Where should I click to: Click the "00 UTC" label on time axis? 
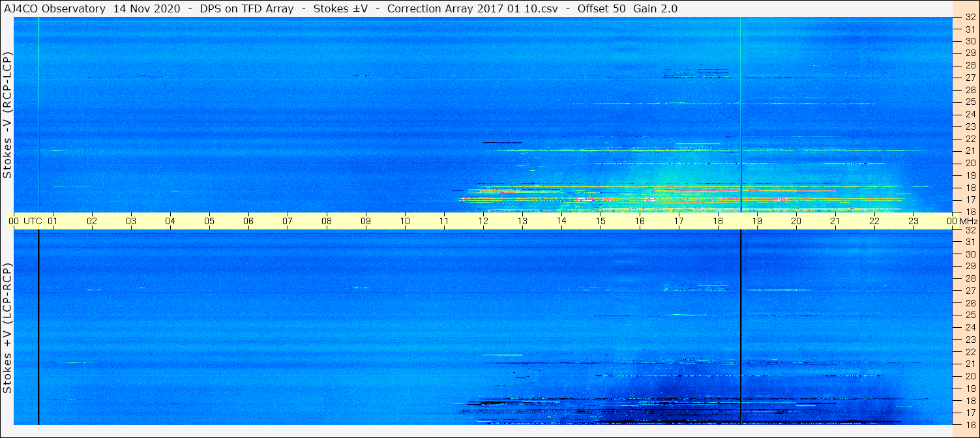pos(25,221)
